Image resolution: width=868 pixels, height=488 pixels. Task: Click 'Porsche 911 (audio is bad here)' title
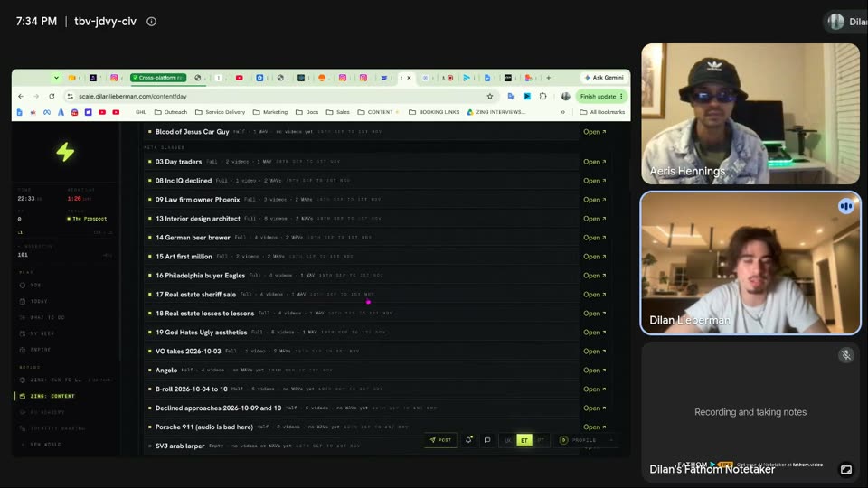coord(203,427)
